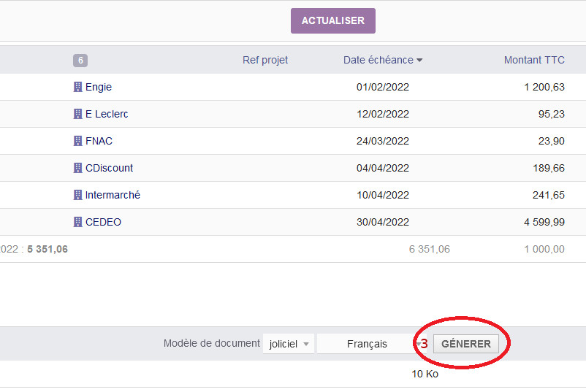Open the CDiscount company link

[109, 168]
